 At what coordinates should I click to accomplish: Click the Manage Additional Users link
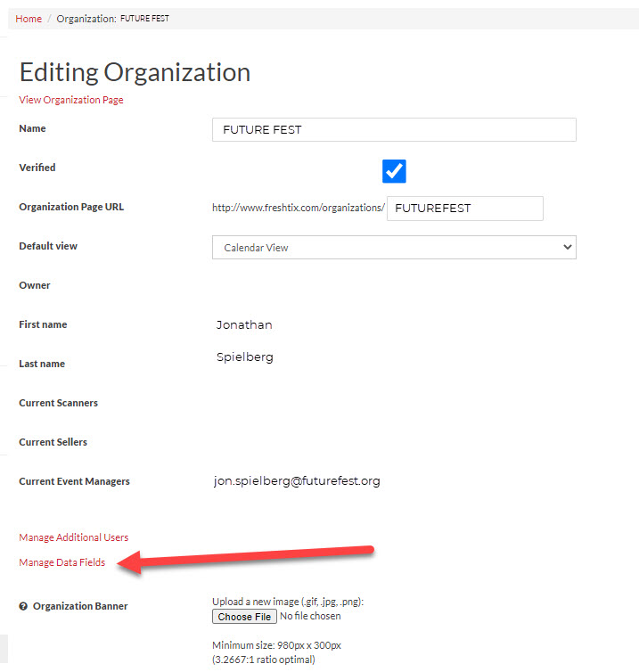tap(74, 537)
